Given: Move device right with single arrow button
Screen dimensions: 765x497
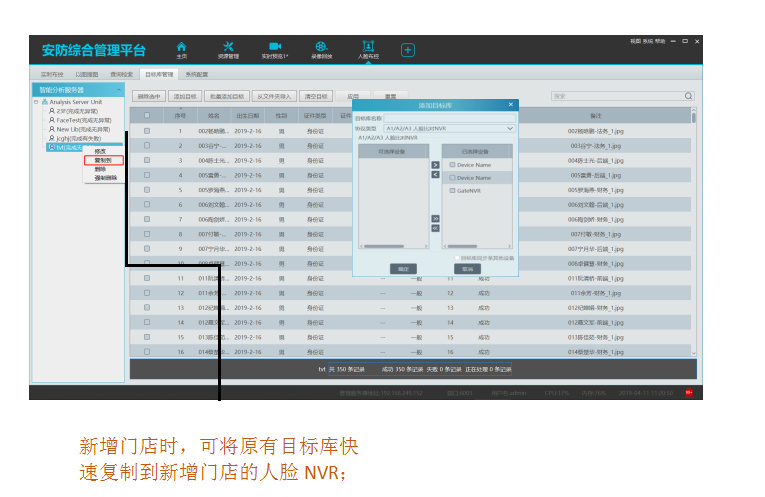Looking at the screenshot, I should 435,164.
